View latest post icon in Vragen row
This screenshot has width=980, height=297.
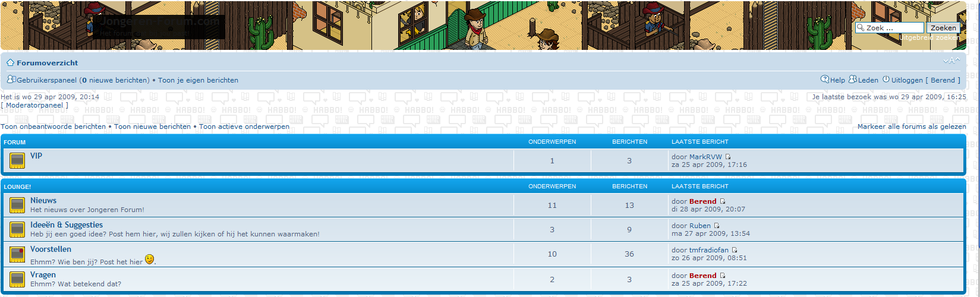pyautogui.click(x=723, y=276)
